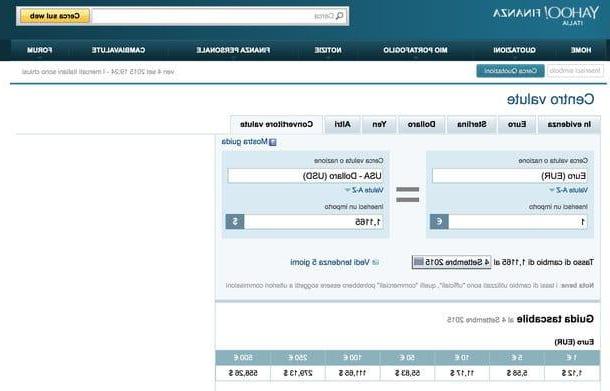Focus the web search field at the top
Image resolution: width=610 pixels, height=391 pixels.
tap(219, 16)
